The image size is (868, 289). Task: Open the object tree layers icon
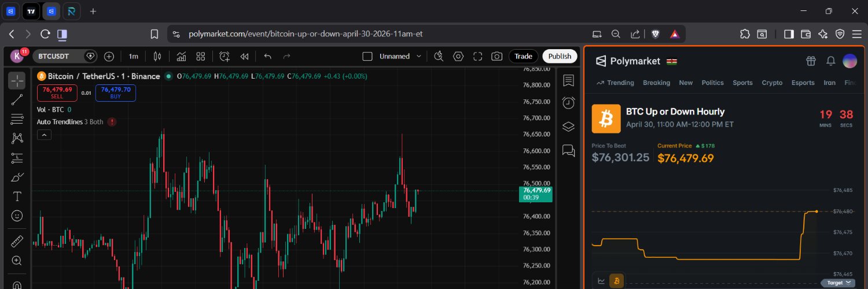(568, 127)
